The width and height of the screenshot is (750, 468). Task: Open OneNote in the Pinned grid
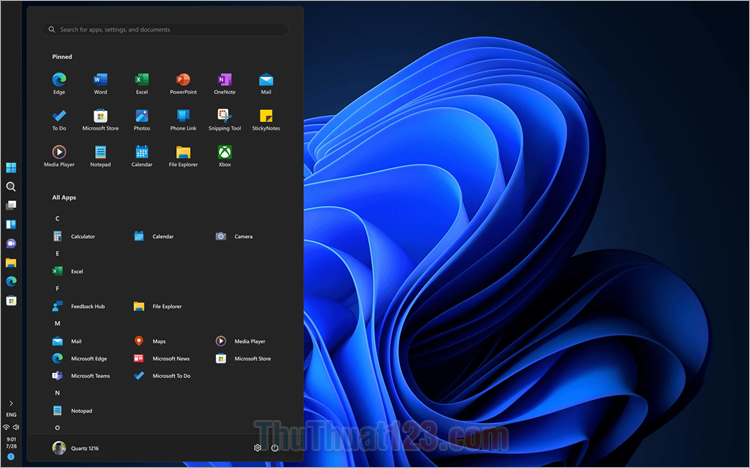click(x=224, y=83)
